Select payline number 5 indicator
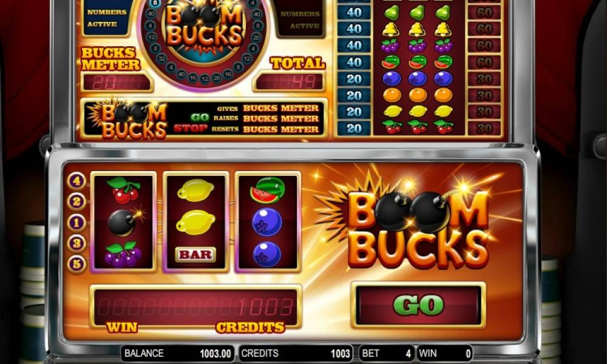Viewport: 607px width, 364px height. (x=76, y=264)
